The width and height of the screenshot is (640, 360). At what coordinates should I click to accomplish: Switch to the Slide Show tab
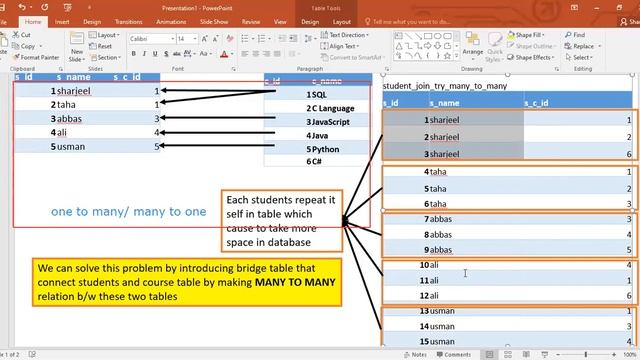pos(214,22)
